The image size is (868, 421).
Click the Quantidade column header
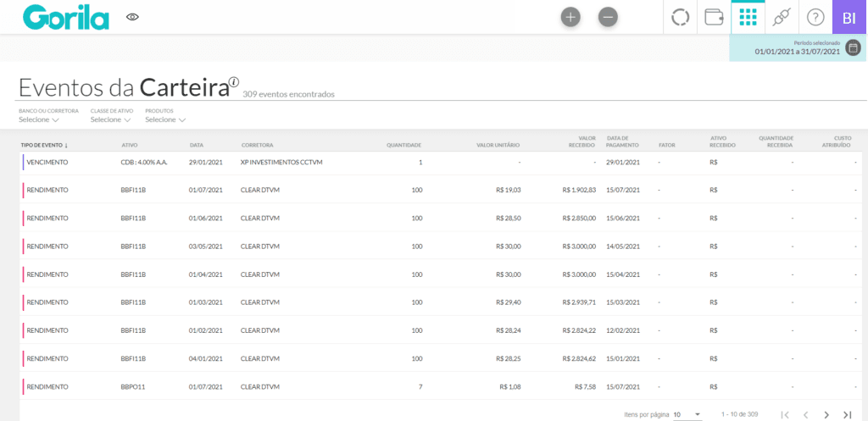click(x=404, y=146)
